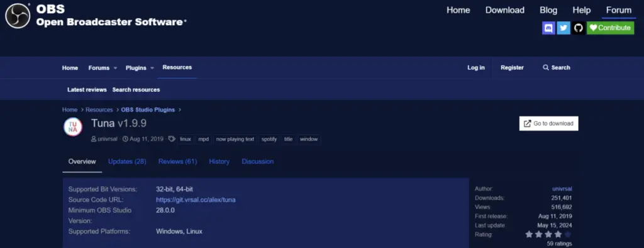
Task: Click the univrsal author link in sidebar
Action: 562,189
